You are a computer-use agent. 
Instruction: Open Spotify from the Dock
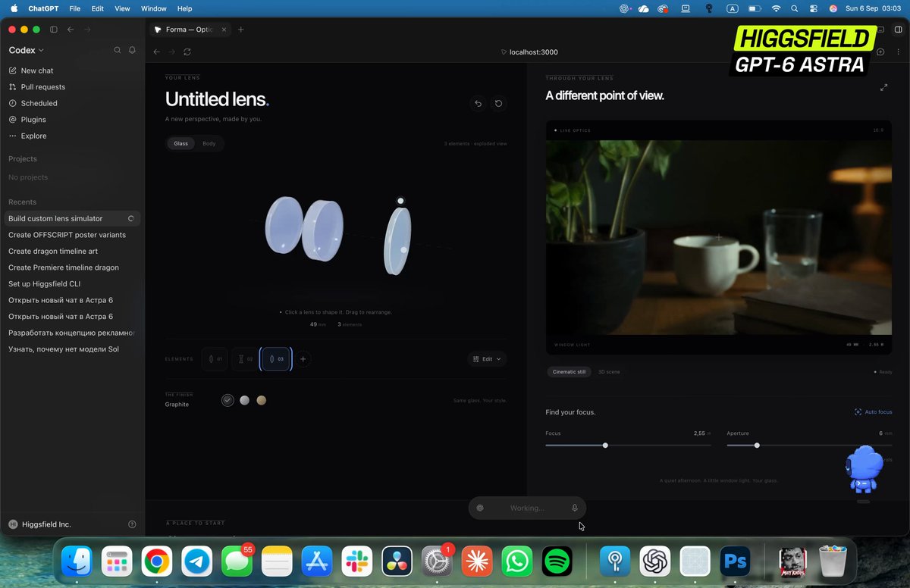(557, 561)
